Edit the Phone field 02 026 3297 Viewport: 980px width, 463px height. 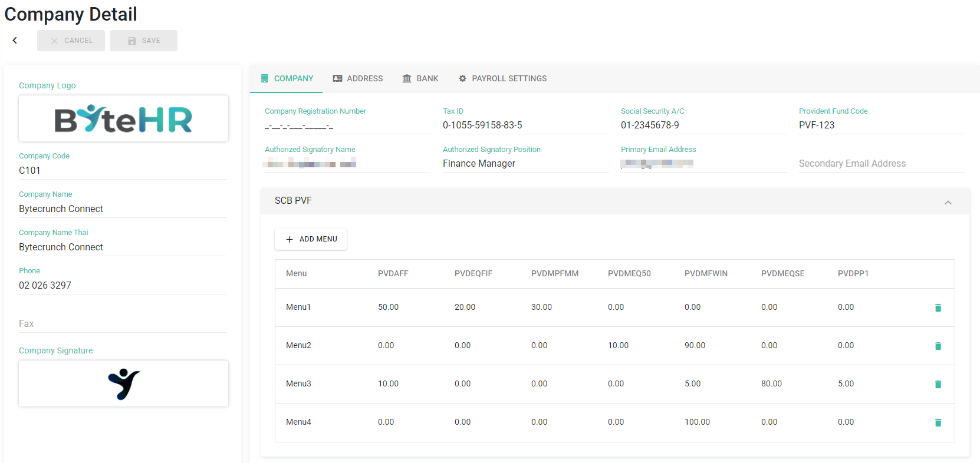[123, 286]
